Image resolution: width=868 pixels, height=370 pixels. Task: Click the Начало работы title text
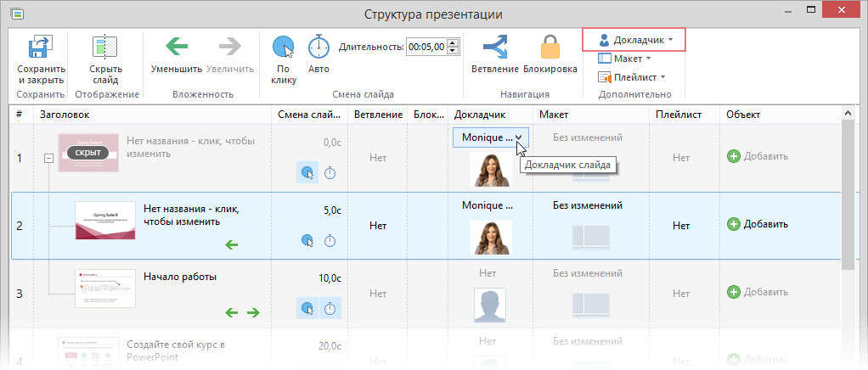180,277
